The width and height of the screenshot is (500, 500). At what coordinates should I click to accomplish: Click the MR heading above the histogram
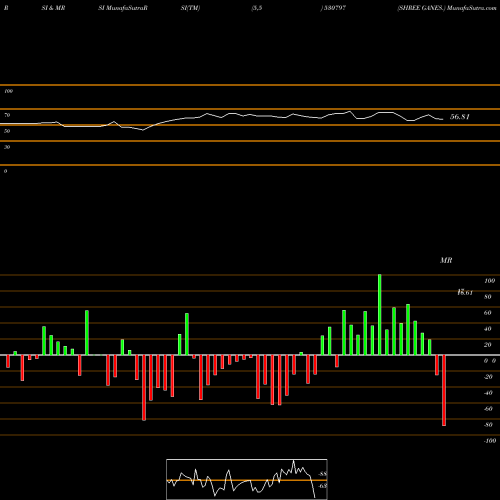coord(446,260)
